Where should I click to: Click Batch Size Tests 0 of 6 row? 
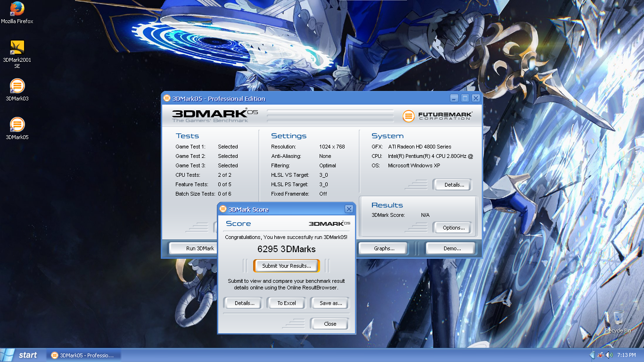pos(204,194)
